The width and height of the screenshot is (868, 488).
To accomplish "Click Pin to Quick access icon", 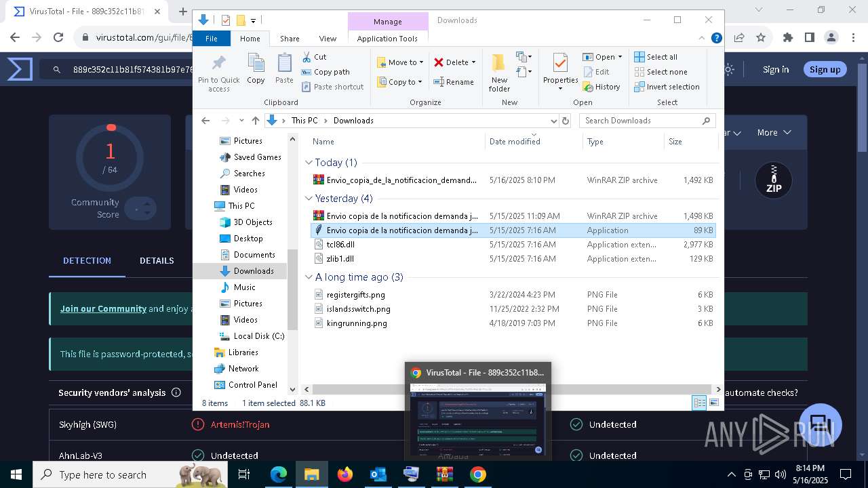I will tap(218, 73).
